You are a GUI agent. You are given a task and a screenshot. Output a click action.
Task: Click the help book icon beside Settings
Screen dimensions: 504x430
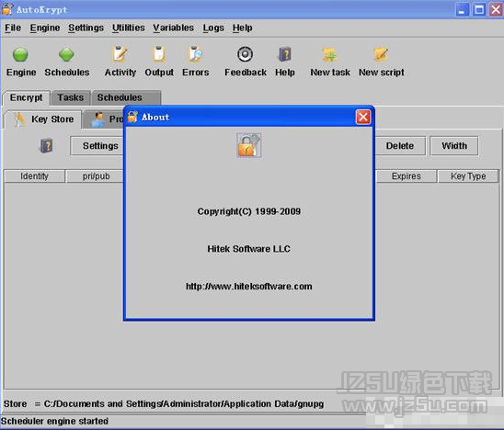[x=46, y=146]
